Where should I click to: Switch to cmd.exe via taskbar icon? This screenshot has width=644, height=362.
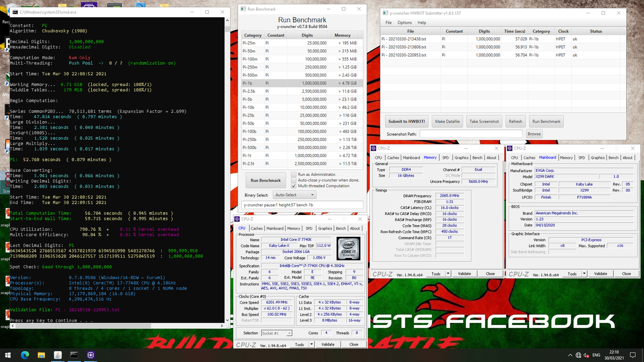74,355
